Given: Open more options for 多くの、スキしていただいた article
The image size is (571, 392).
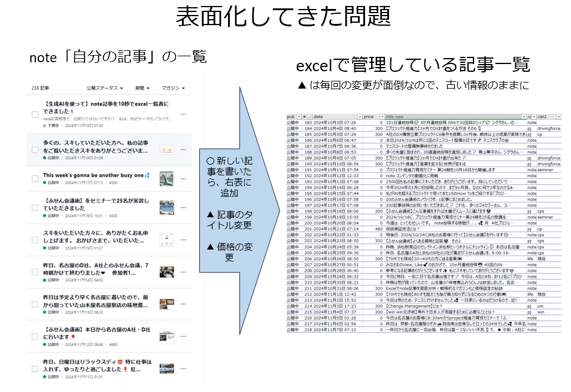Looking at the screenshot, I should (183, 150).
